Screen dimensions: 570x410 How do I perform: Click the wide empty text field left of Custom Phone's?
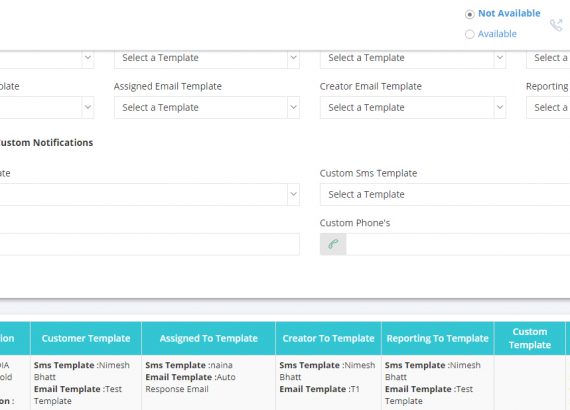149,244
